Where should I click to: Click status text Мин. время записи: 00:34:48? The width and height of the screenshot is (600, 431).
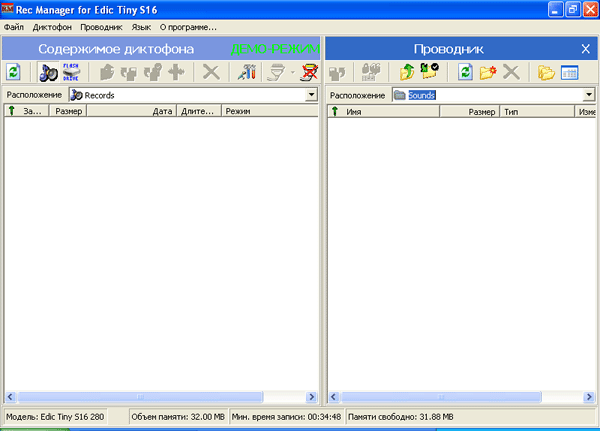point(286,417)
